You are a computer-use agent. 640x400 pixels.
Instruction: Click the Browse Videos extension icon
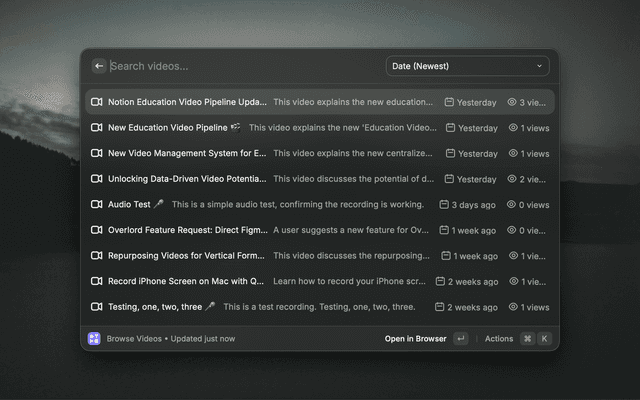tap(94, 338)
